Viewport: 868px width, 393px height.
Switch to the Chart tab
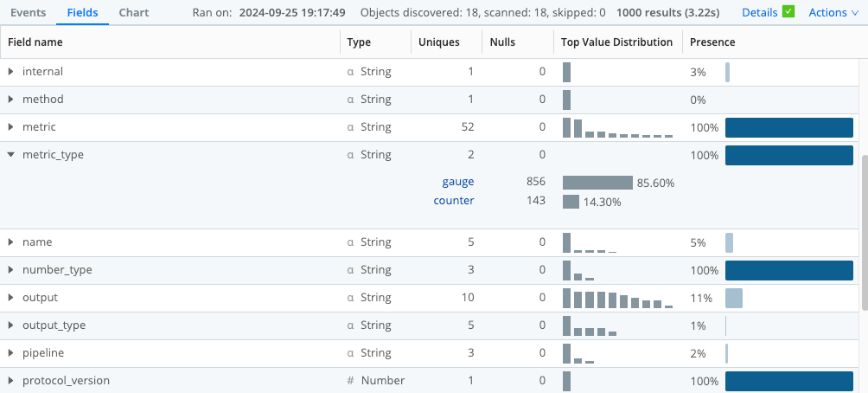click(134, 13)
